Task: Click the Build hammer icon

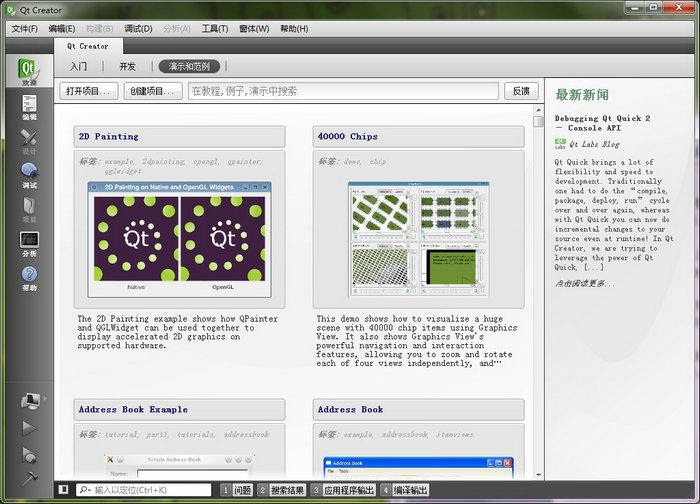Action: click(x=29, y=477)
